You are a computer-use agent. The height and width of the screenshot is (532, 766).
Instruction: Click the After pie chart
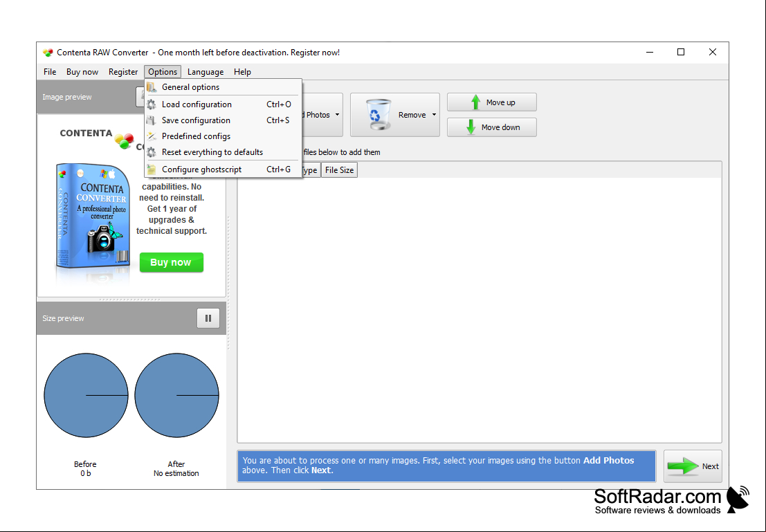177,395
